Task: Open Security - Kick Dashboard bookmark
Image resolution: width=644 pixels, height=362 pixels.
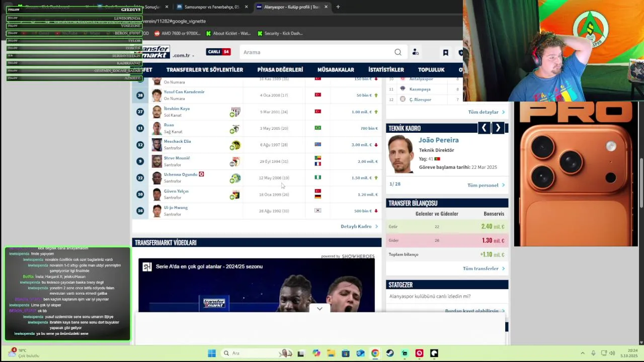Action: click(x=280, y=33)
